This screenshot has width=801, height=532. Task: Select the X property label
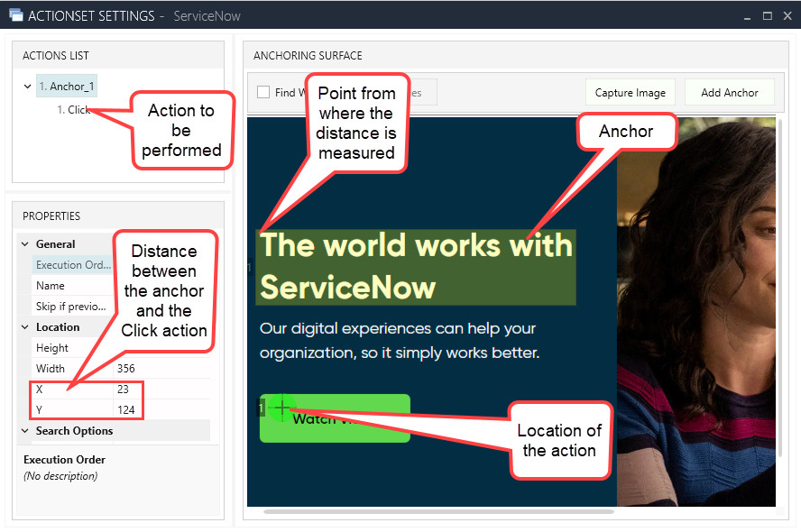point(40,389)
